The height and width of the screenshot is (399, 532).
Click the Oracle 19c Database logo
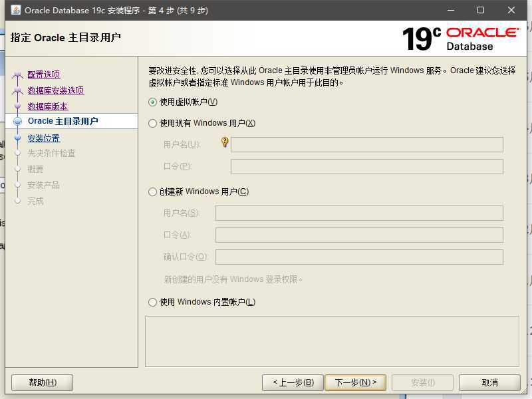pyautogui.click(x=460, y=39)
